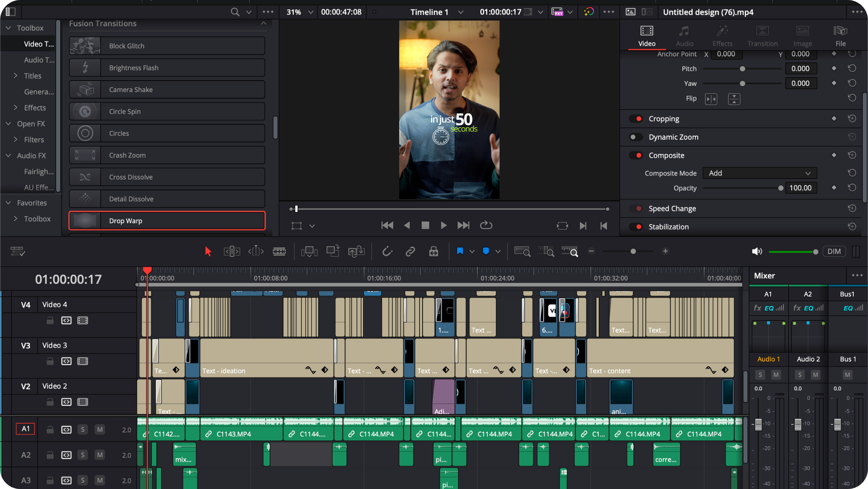
Task: Lock the Video 4 track
Action: [50, 320]
